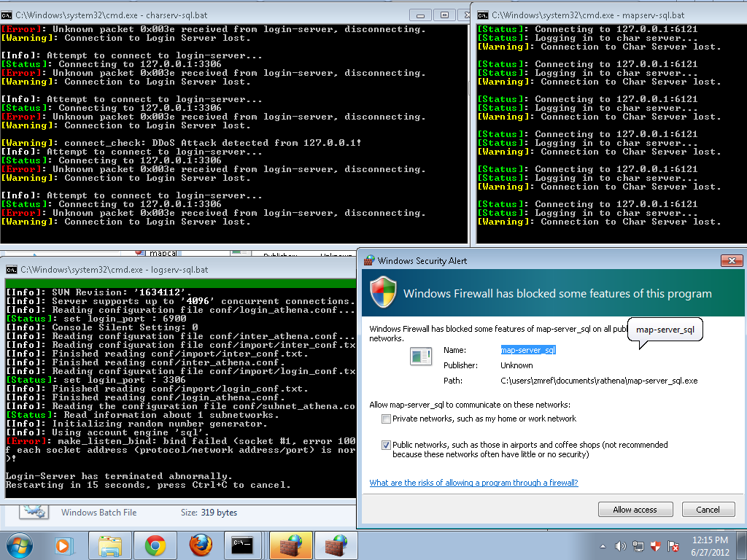Open the Windows Start menu
This screenshot has width=747, height=560.
(x=20, y=545)
